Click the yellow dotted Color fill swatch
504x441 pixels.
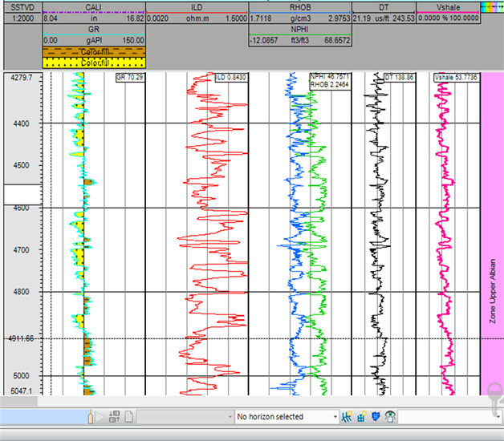pos(93,62)
